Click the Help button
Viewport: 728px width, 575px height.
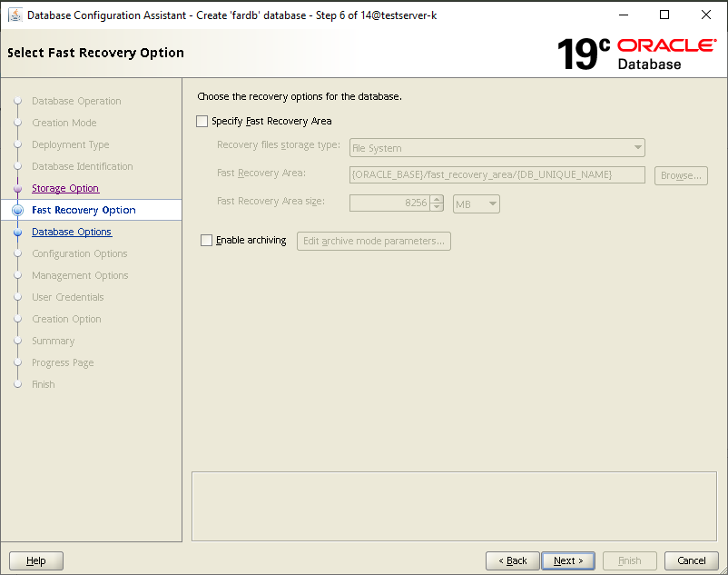click(36, 560)
